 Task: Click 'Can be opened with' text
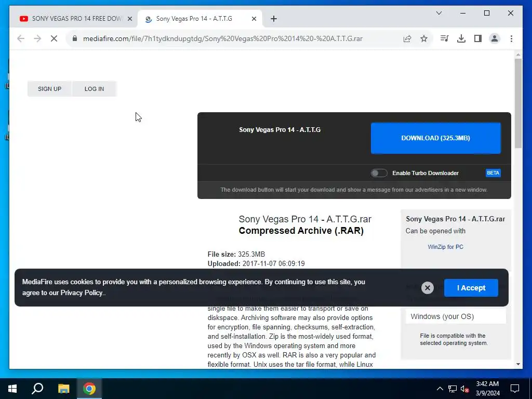pyautogui.click(x=435, y=231)
